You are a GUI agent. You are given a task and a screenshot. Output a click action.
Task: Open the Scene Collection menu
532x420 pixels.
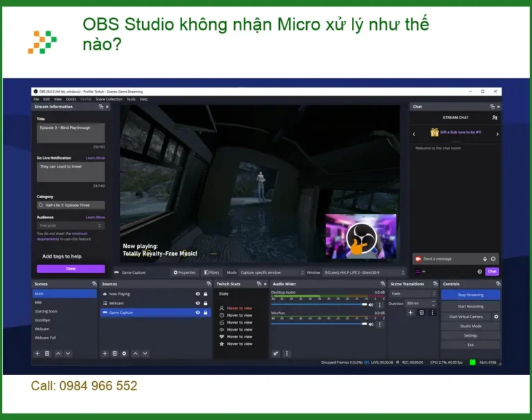(109, 99)
